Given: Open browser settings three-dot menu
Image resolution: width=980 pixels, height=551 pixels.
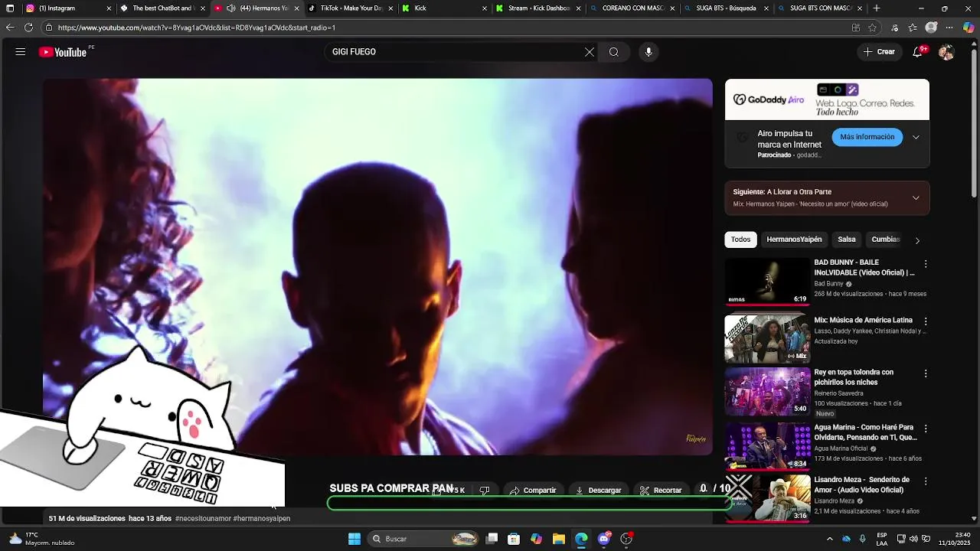Looking at the screenshot, I should [950, 28].
